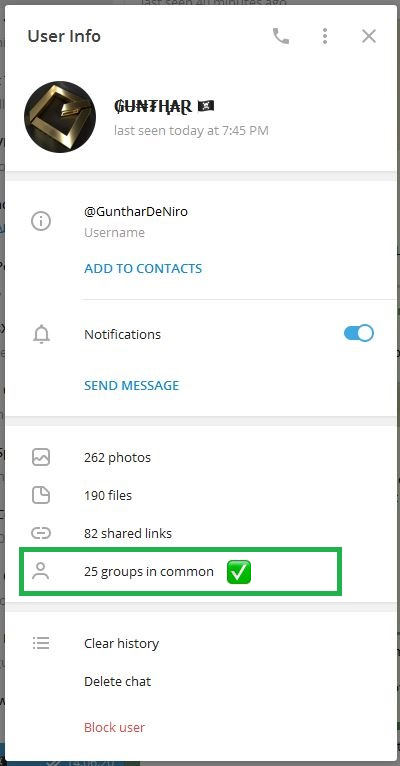Open the 190 files list
400x766 pixels.
[x=108, y=495]
